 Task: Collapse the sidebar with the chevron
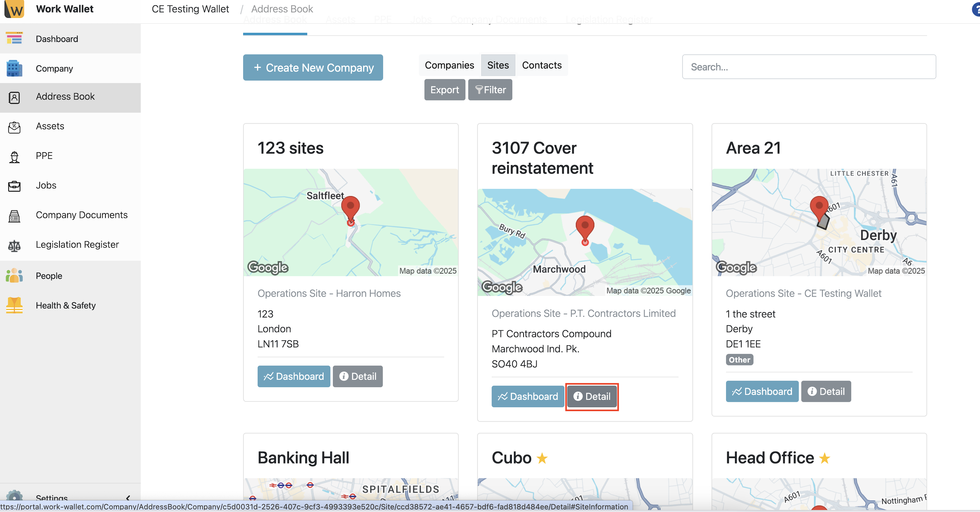128,498
